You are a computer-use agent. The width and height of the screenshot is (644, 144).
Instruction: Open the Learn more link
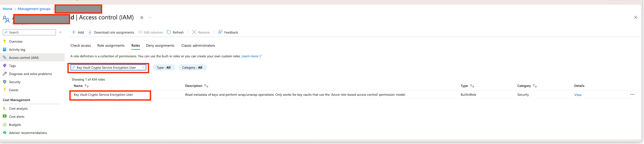(x=250, y=56)
